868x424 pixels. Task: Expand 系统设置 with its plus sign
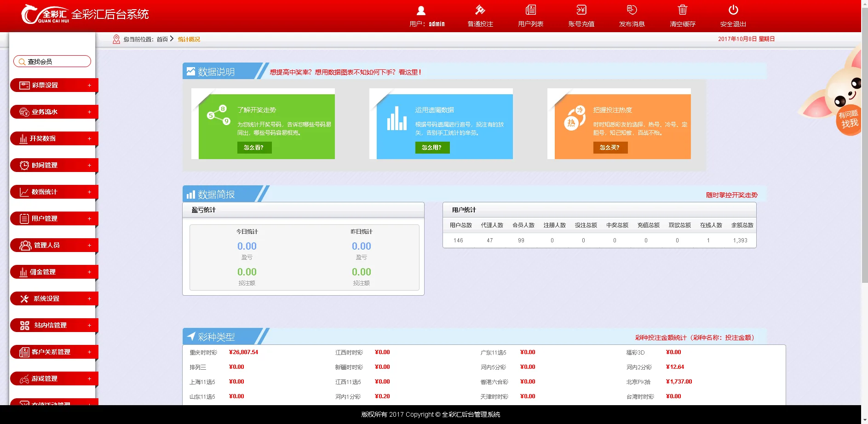tap(89, 298)
